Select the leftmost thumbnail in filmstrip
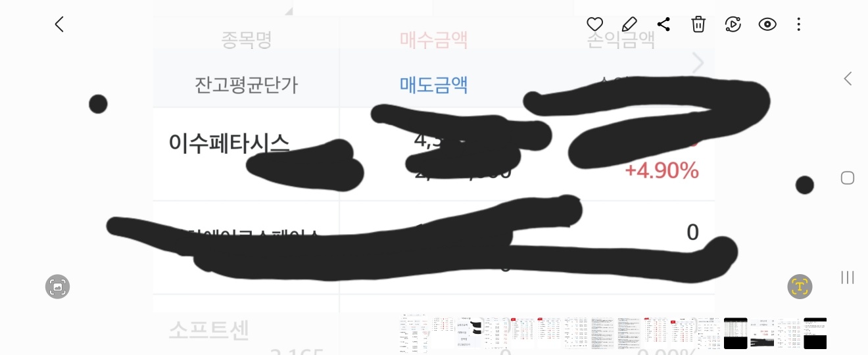Viewport: 868px width, 355px height. point(413,333)
